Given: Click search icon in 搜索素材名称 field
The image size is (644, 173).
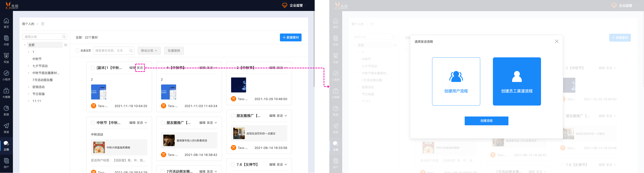Looking at the screenshot, I should click(131, 51).
